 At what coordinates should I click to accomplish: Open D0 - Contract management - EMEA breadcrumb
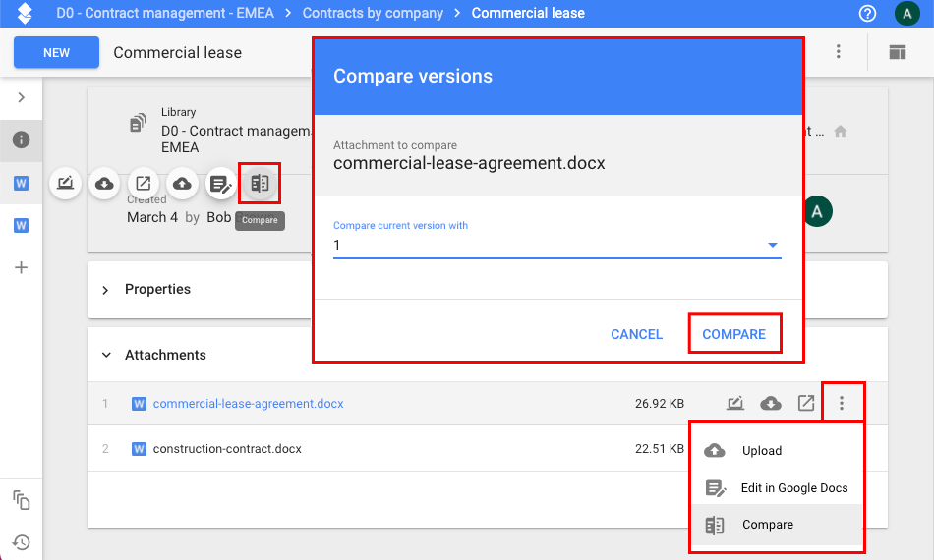pyautogui.click(x=165, y=13)
